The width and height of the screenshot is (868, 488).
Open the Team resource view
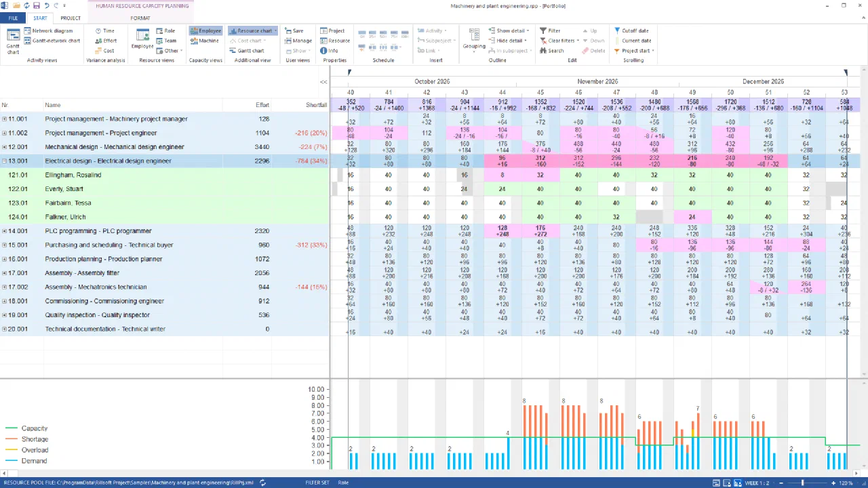(x=165, y=41)
